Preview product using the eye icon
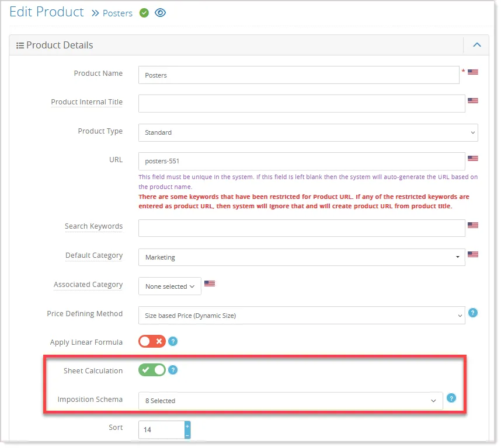 tap(160, 13)
